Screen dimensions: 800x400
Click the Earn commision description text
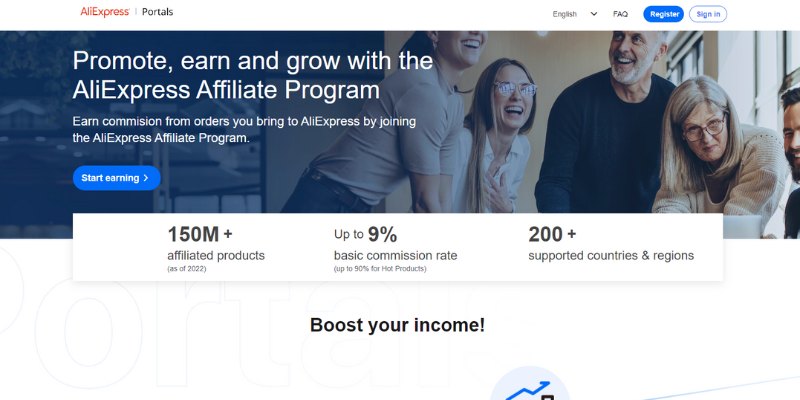coord(244,130)
